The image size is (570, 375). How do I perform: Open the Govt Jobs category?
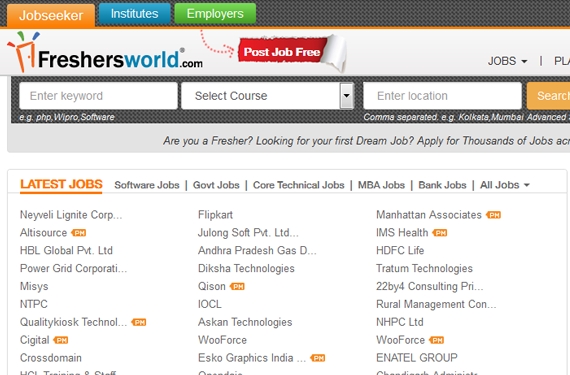tap(216, 185)
